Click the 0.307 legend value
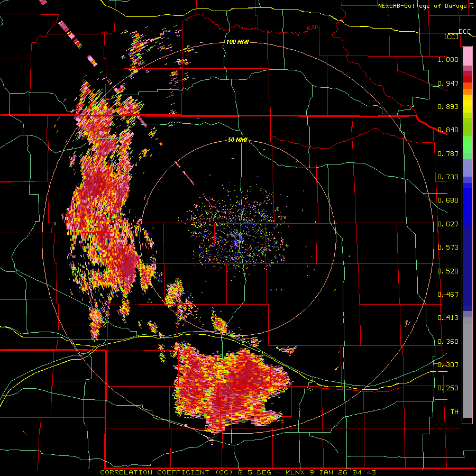476x476 pixels. (x=448, y=365)
